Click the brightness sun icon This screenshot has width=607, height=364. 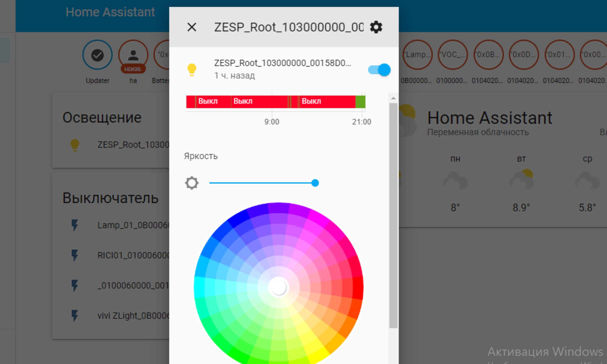[192, 183]
